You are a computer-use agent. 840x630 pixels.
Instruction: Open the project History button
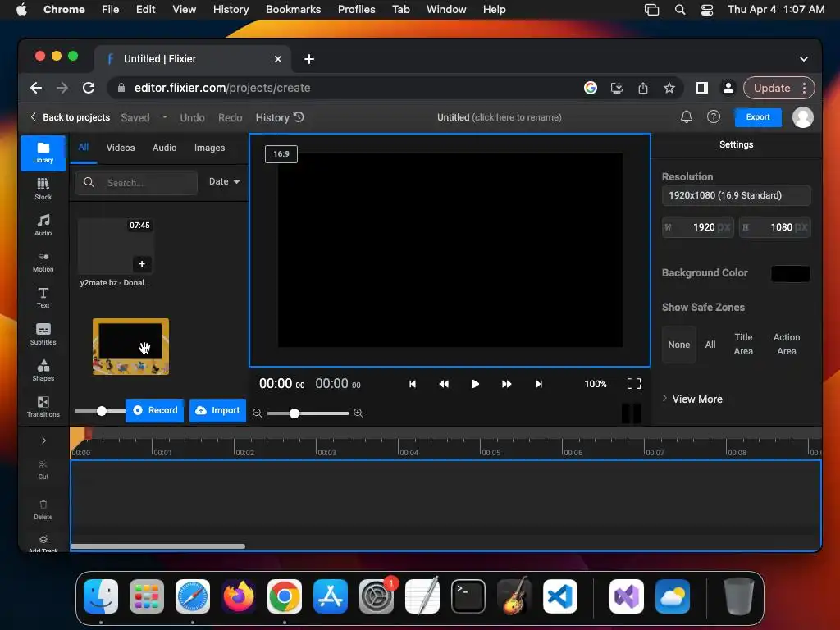[x=280, y=117]
